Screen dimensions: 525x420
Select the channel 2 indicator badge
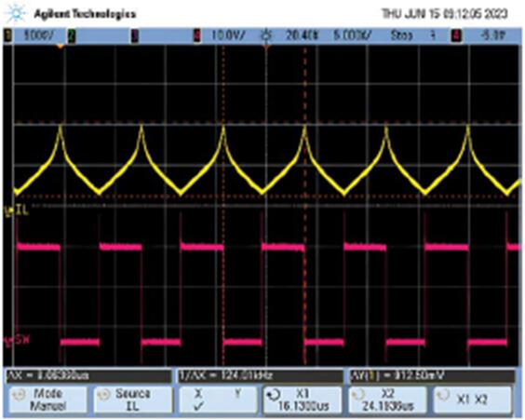pos(72,35)
